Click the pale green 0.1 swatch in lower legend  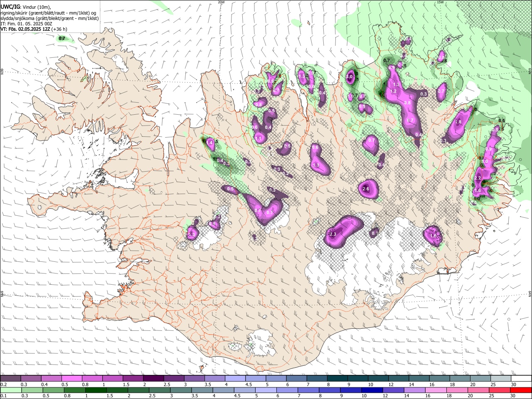pos(10,390)
